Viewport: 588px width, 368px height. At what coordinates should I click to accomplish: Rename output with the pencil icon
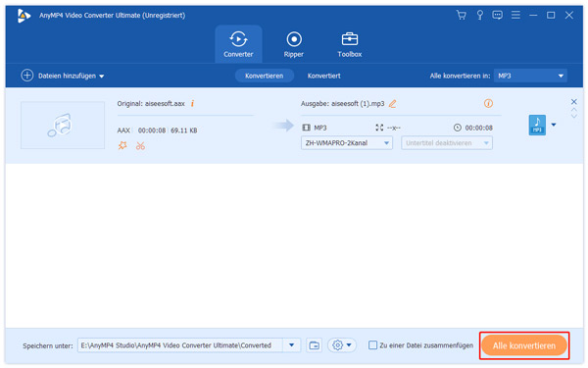coord(392,104)
